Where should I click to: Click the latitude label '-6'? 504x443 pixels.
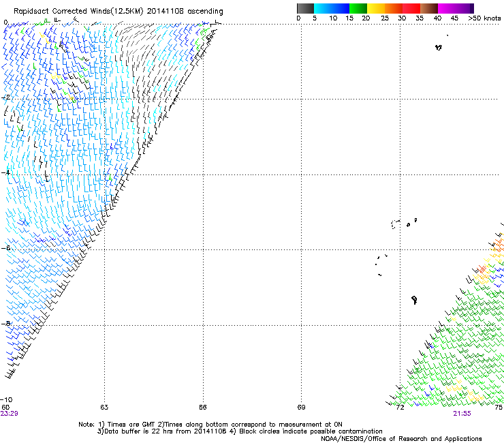coord(5,247)
